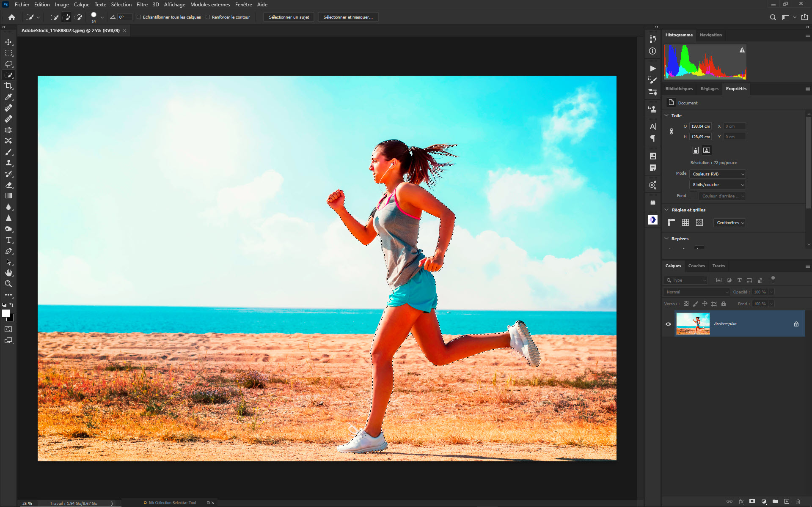Click the foreground color swatch
Image resolution: width=812 pixels, height=507 pixels.
click(x=6, y=313)
